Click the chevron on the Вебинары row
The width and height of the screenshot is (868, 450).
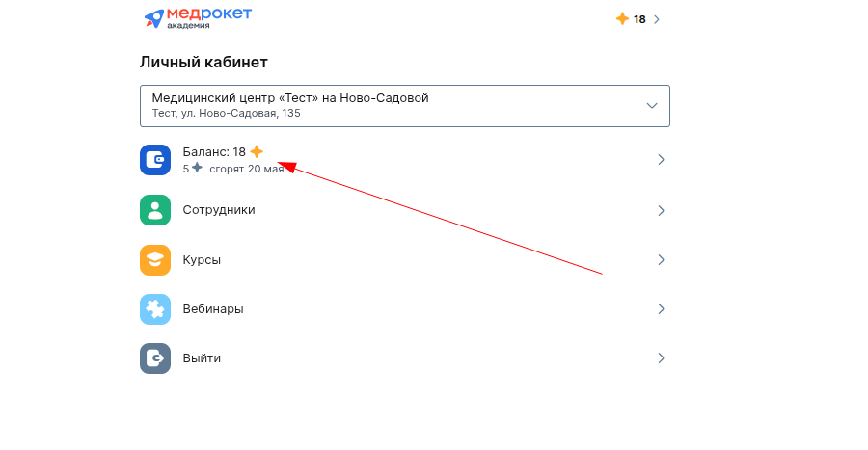[x=661, y=309]
